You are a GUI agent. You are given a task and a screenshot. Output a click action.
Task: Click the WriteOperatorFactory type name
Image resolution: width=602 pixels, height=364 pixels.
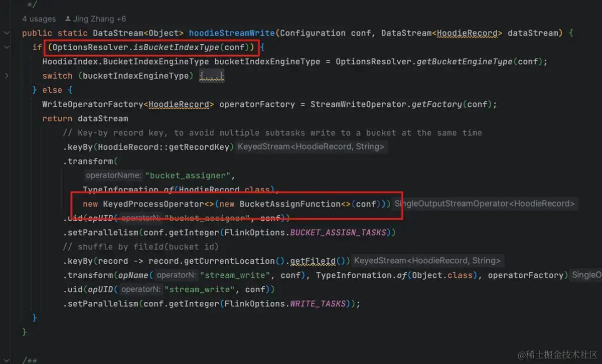(93, 104)
